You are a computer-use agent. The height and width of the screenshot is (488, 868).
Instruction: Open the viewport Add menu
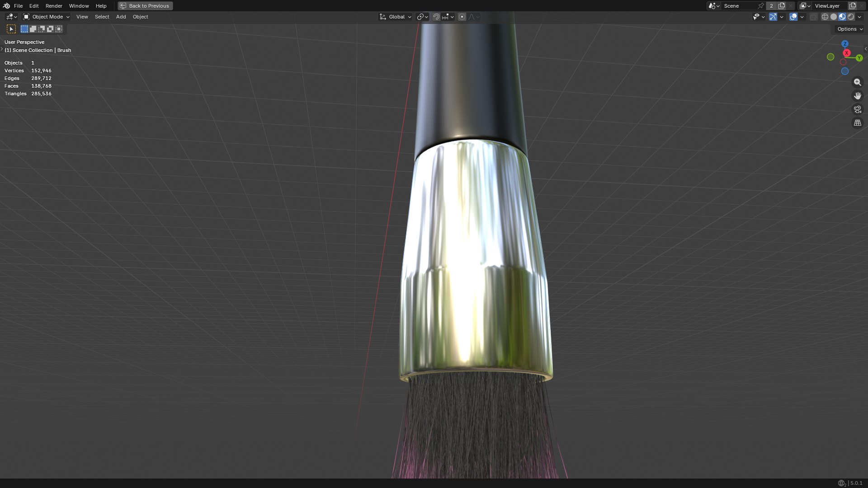(x=121, y=17)
